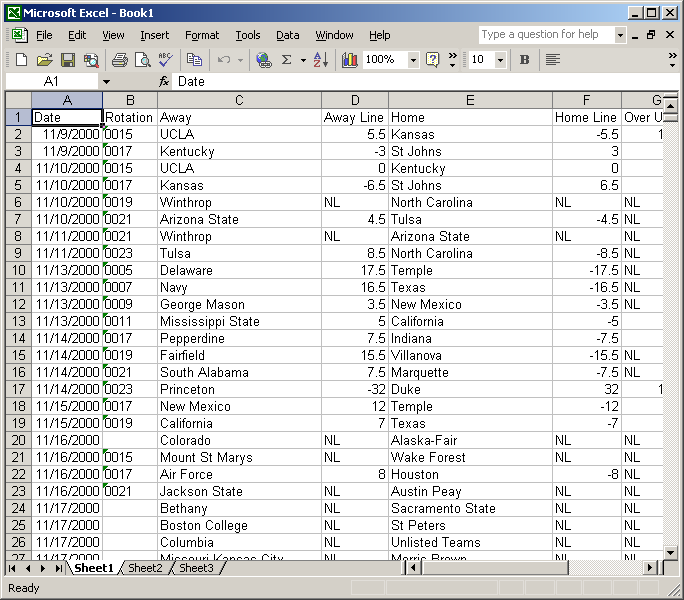Viewport: 684px width, 600px height.
Task: Show more Formatting toolbar options chevron at right
Action: (x=673, y=60)
